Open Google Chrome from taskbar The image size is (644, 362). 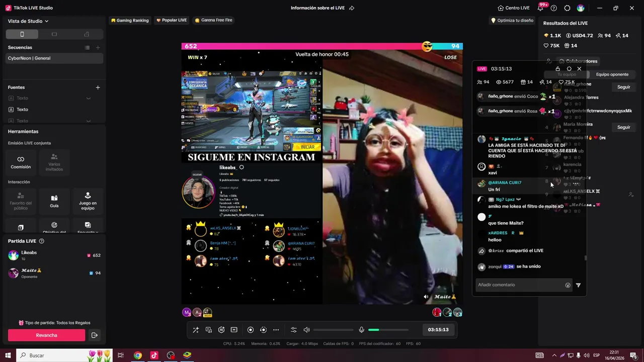click(x=137, y=355)
